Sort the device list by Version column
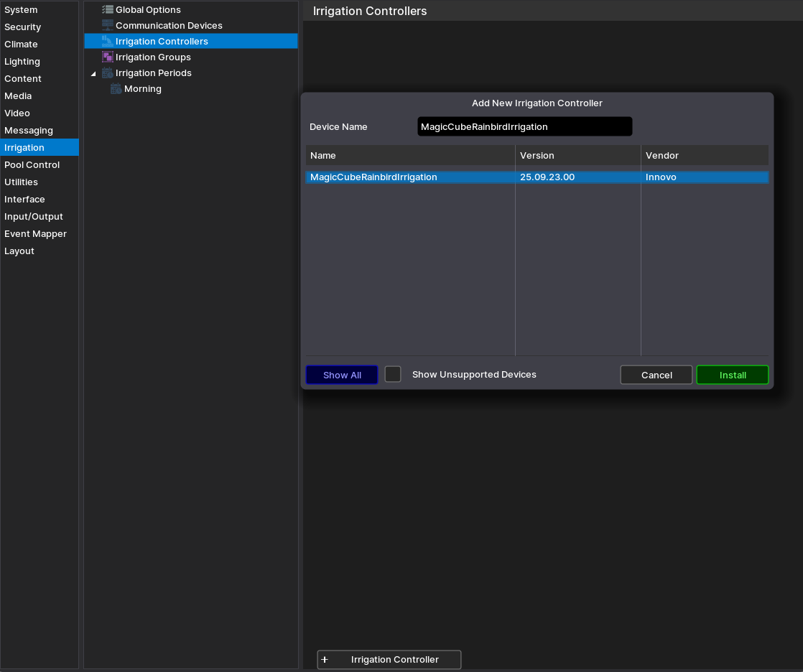The width and height of the screenshot is (803, 672). pyautogui.click(x=577, y=156)
